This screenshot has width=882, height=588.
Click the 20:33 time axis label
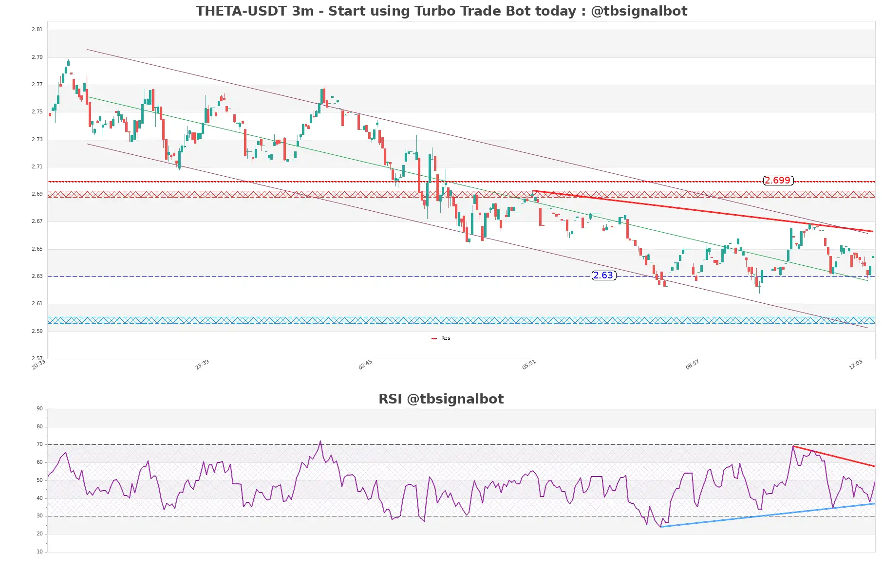point(38,365)
